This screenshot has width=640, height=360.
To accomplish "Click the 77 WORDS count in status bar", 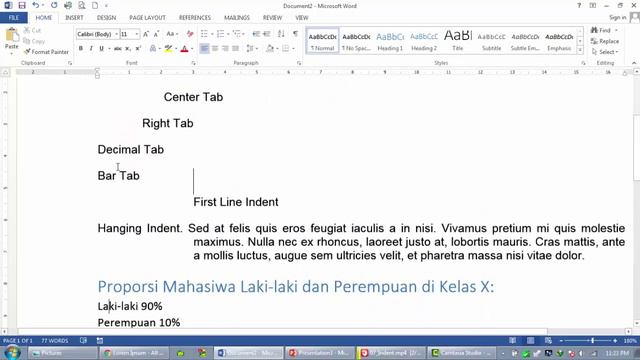I will coord(55,340).
